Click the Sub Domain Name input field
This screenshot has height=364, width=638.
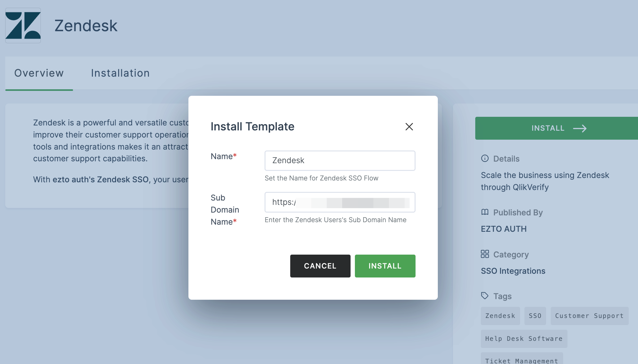click(340, 202)
